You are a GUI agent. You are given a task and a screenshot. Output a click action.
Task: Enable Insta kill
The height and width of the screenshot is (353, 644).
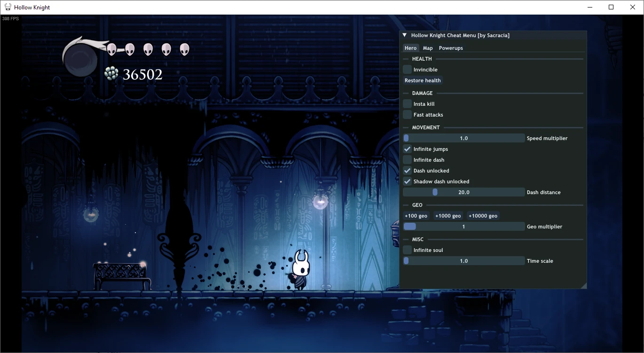[x=407, y=103]
